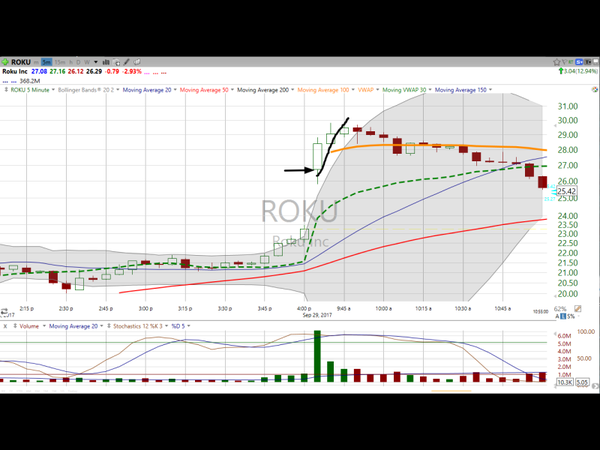Select the 5m timeframe button
The height and width of the screenshot is (450, 600).
coord(47,62)
